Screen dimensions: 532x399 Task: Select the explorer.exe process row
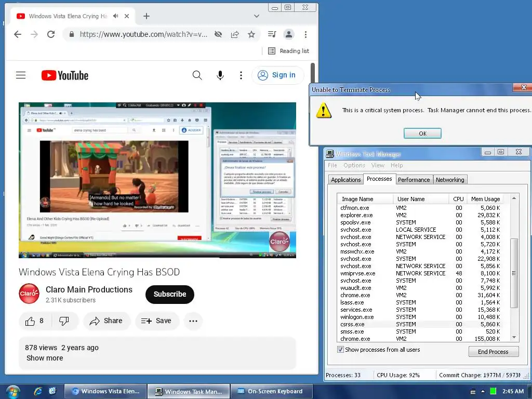point(421,215)
